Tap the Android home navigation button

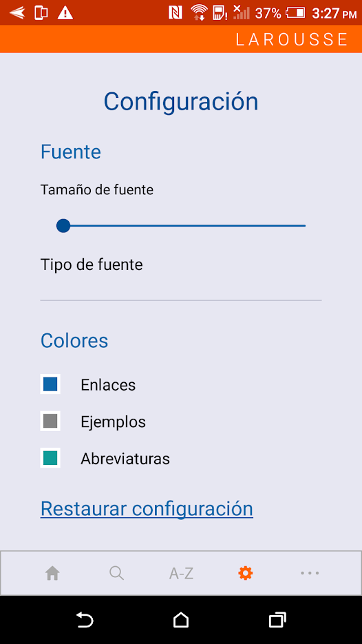(181, 620)
